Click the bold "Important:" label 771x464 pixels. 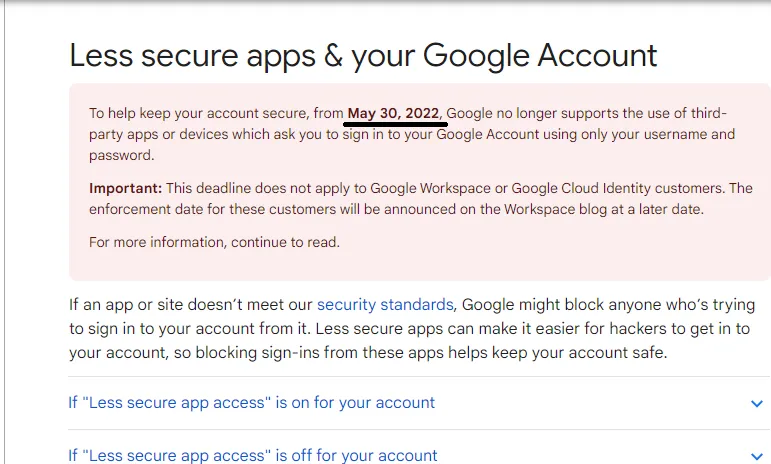coord(125,188)
